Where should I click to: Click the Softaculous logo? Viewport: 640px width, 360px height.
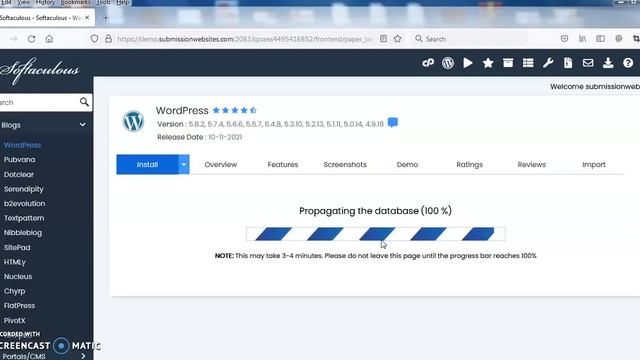[x=40, y=70]
